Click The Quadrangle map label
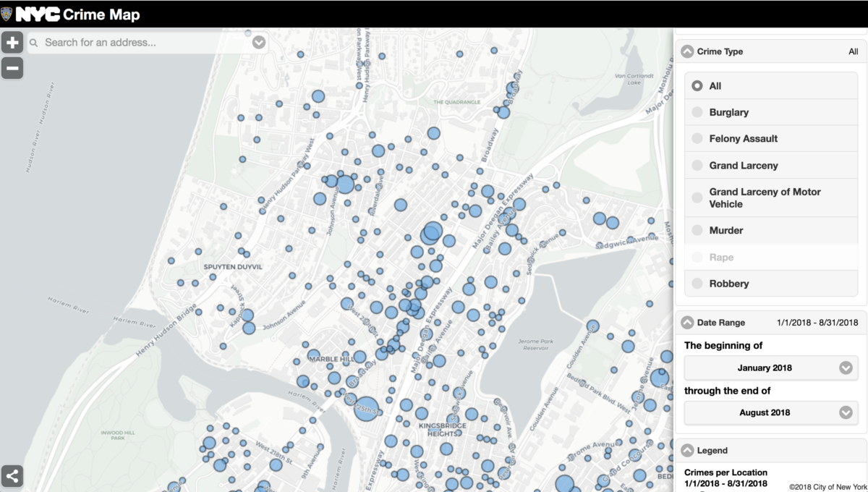Screen dimensions: 868x492 [457, 102]
